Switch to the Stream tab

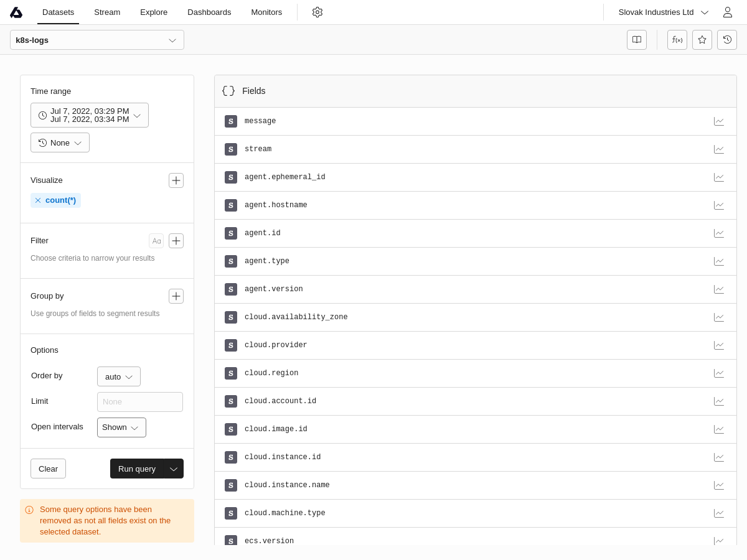(107, 12)
